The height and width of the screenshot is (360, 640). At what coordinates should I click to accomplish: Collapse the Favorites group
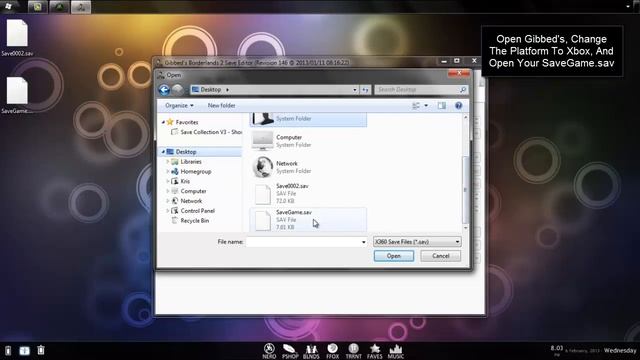pyautogui.click(x=163, y=122)
